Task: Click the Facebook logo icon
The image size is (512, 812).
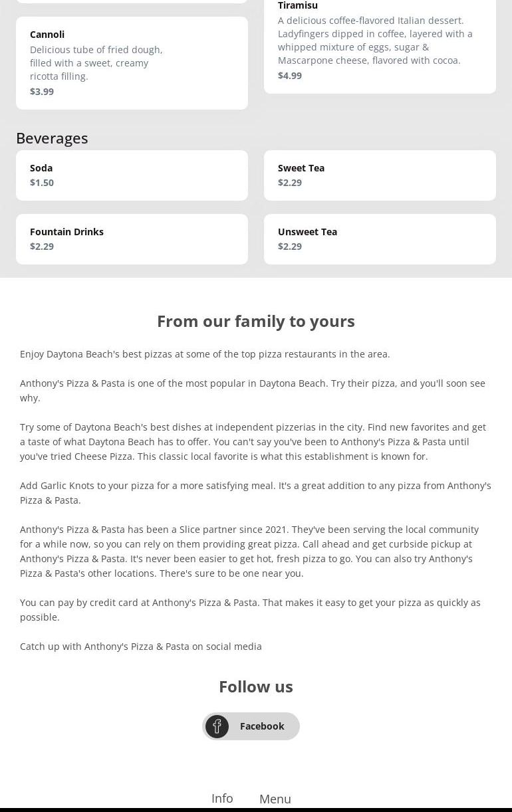Action: [x=217, y=726]
